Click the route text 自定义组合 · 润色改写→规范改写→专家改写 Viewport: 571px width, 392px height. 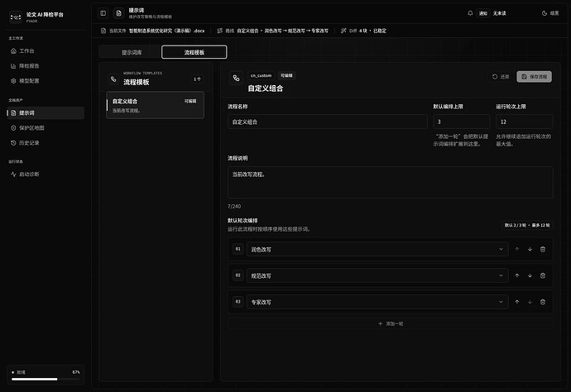tap(282, 31)
